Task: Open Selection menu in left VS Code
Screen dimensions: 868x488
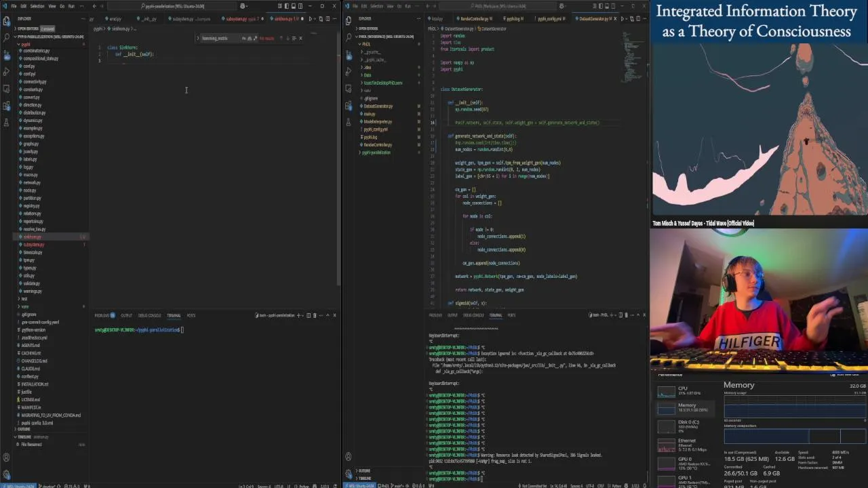Action: coord(37,6)
